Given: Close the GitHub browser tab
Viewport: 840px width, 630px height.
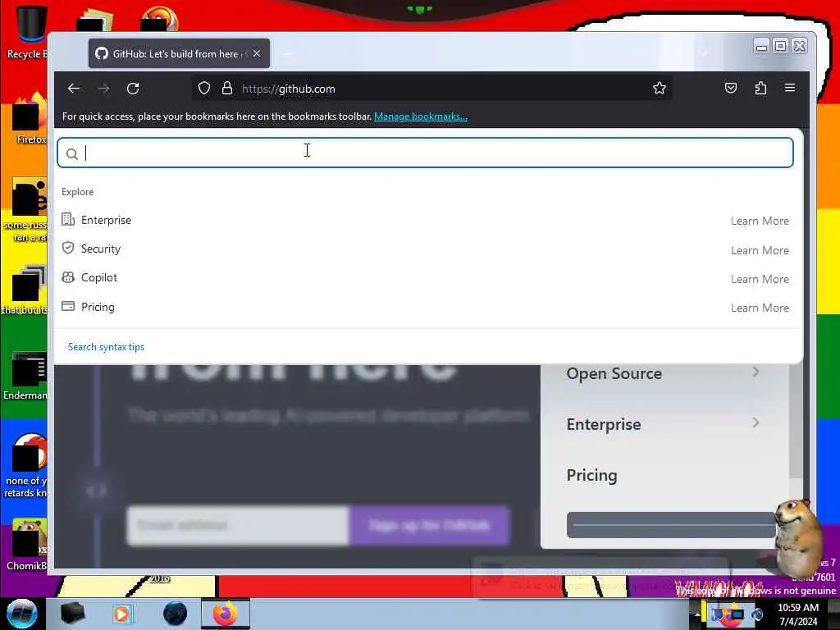Looking at the screenshot, I should (257, 53).
